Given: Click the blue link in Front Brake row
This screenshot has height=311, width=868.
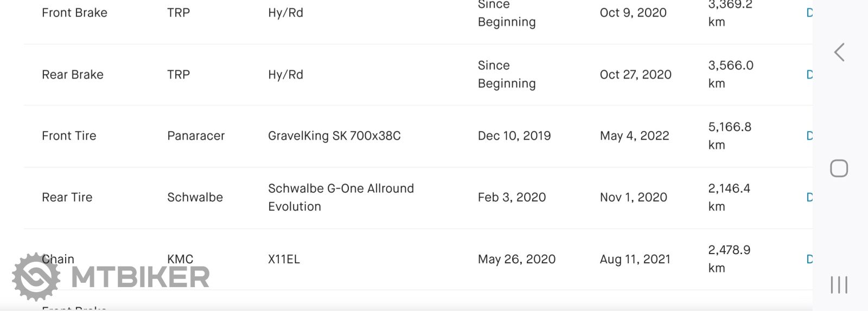Looking at the screenshot, I should pyautogui.click(x=809, y=12).
